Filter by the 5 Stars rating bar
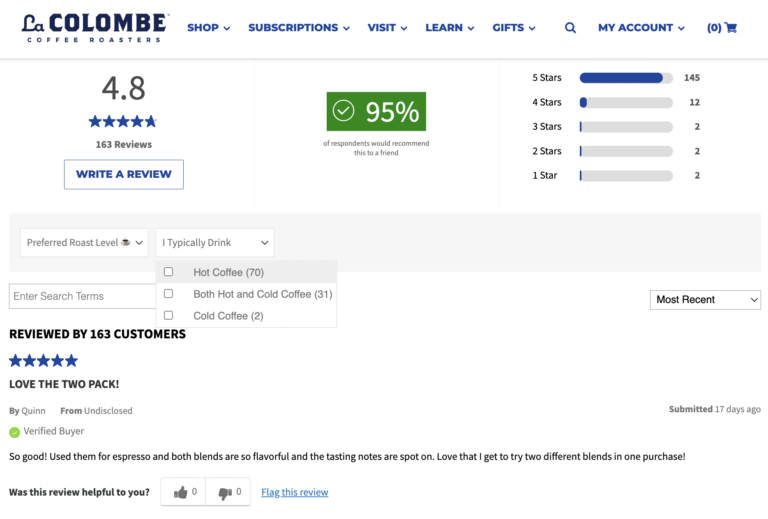This screenshot has width=768, height=519. [x=625, y=78]
